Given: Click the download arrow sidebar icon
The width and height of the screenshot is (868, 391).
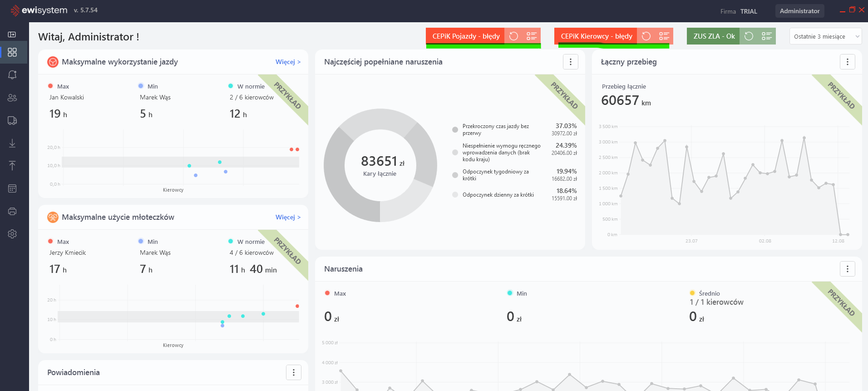Looking at the screenshot, I should pos(12,143).
